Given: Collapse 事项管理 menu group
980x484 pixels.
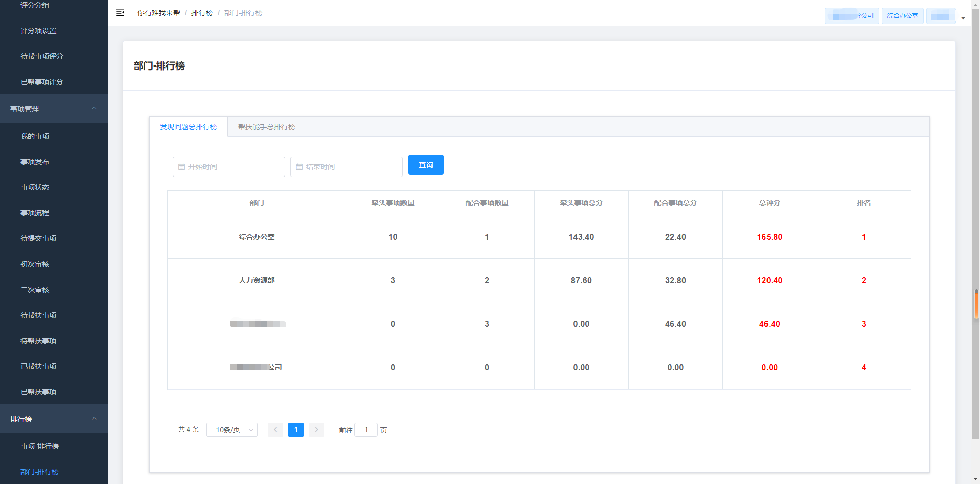Looking at the screenshot, I should pyautogui.click(x=54, y=108).
